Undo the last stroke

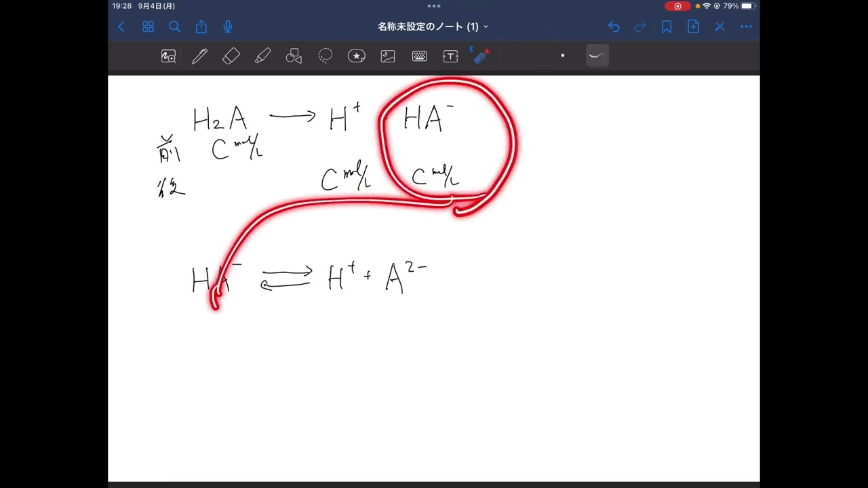coord(614,27)
